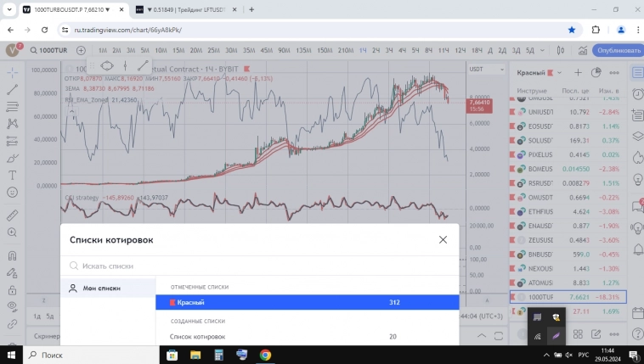Open the emoji/icons drawing tool
The height and width of the screenshot is (364, 644).
13,193
